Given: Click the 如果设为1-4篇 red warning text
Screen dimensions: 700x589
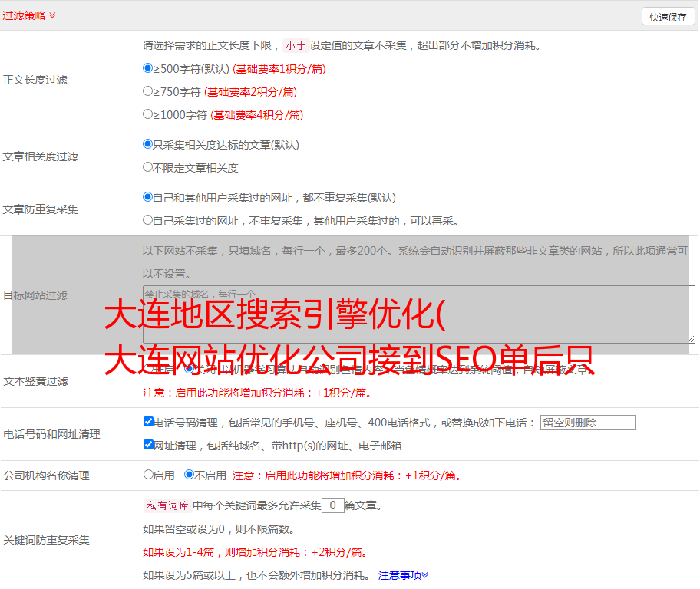Looking at the screenshot, I should click(256, 552).
